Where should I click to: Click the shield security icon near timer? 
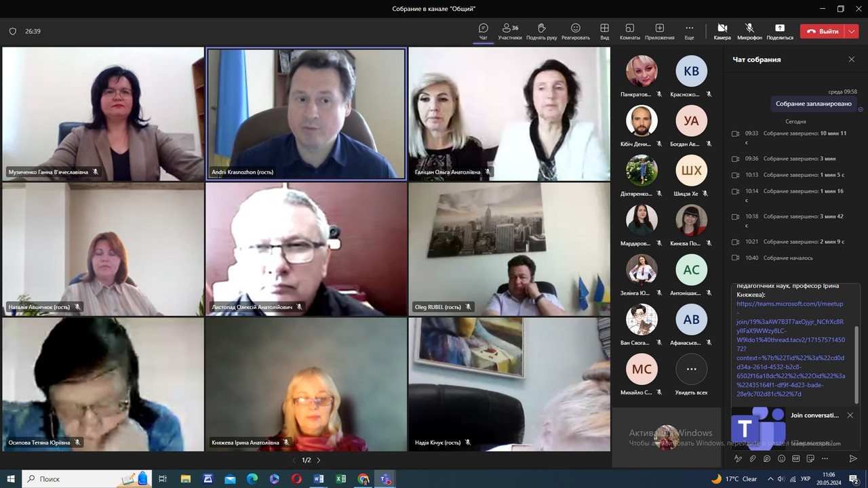(12, 31)
